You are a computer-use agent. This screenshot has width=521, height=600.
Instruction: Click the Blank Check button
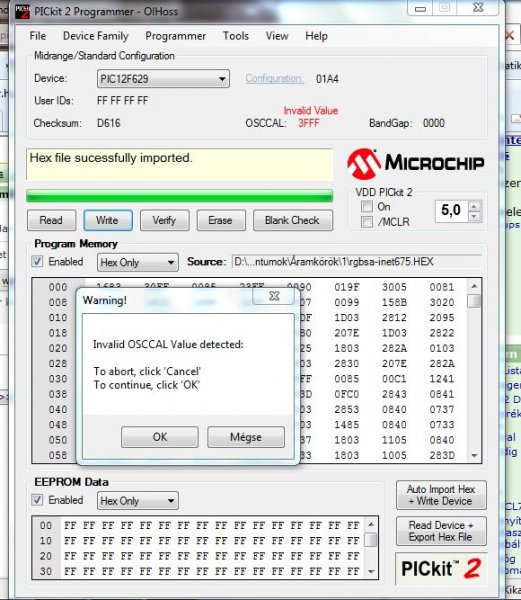point(293,220)
